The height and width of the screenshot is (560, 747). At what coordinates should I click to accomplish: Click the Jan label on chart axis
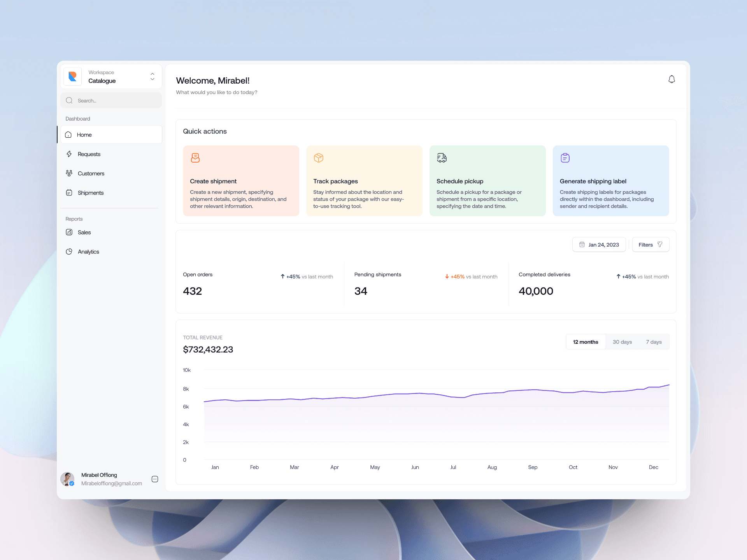(x=215, y=467)
